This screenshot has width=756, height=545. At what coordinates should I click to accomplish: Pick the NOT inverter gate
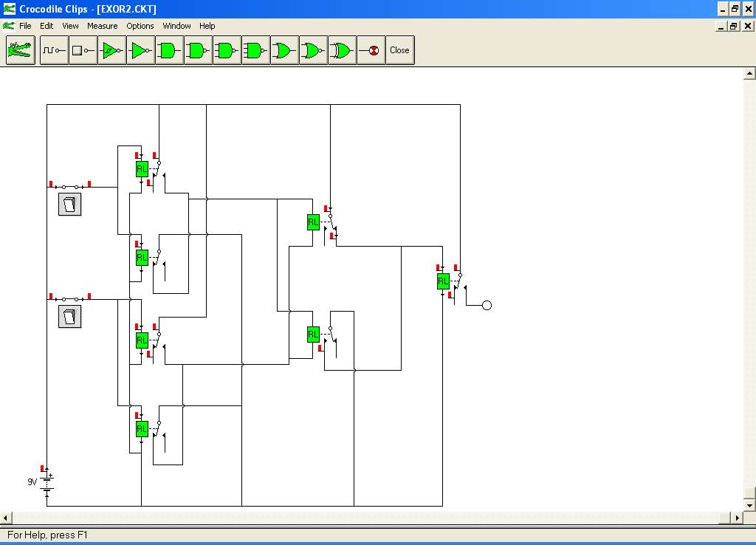[x=141, y=50]
